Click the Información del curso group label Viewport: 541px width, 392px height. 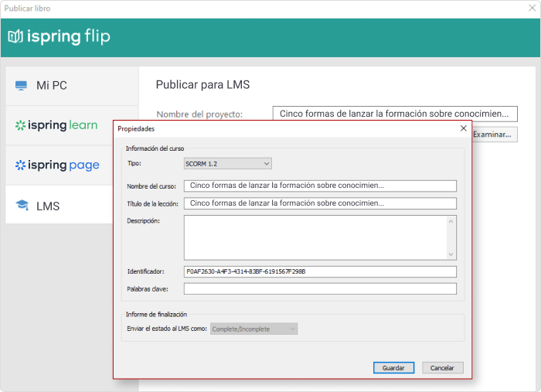pos(155,148)
